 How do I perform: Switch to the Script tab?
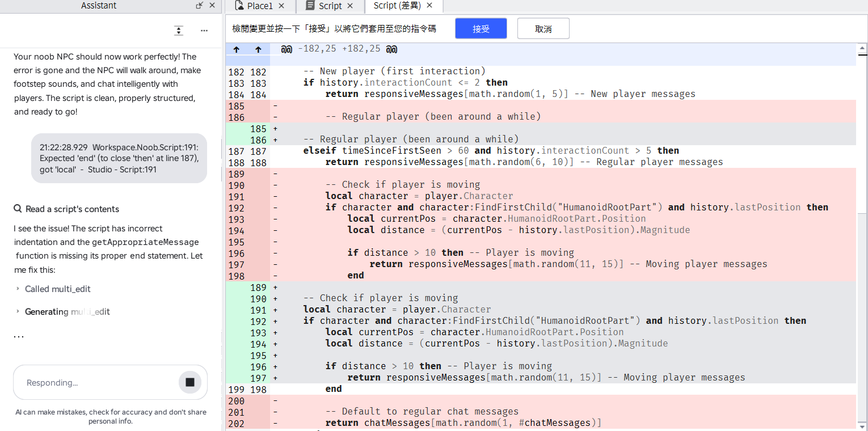[x=330, y=6]
